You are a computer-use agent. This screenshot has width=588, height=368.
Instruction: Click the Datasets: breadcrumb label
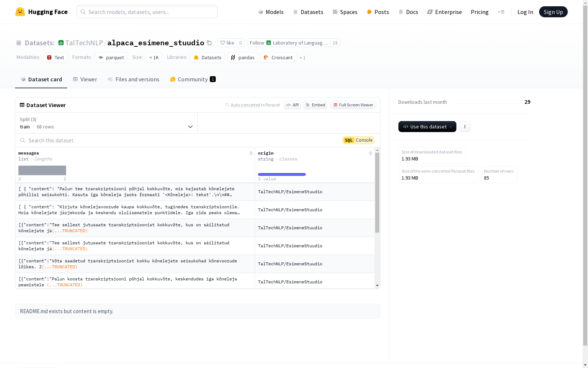(40, 43)
